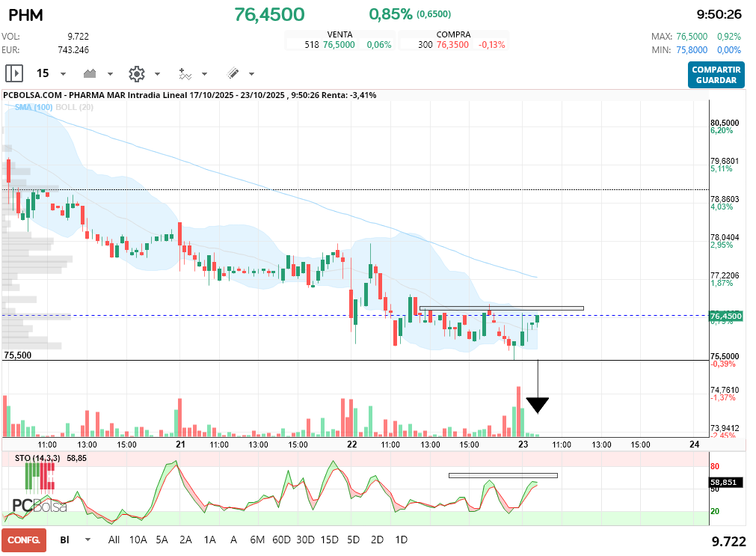
Task: Select the All time range
Action: point(114,540)
